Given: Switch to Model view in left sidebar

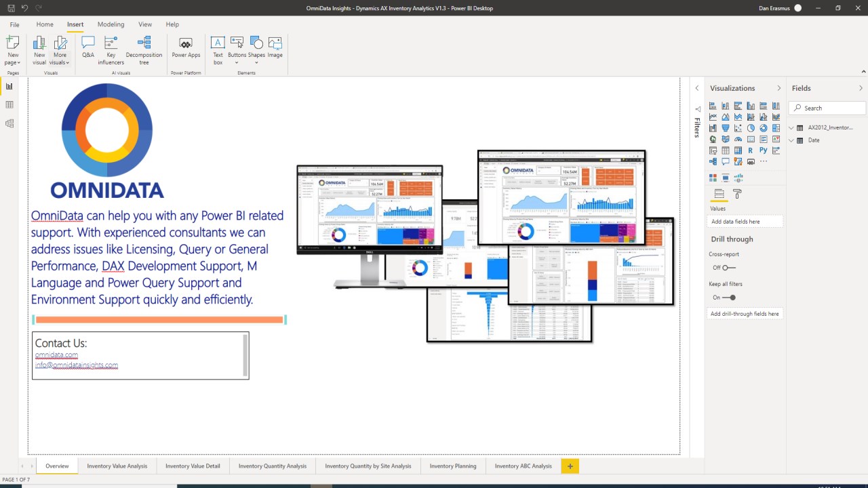Looking at the screenshot, I should tap(9, 123).
